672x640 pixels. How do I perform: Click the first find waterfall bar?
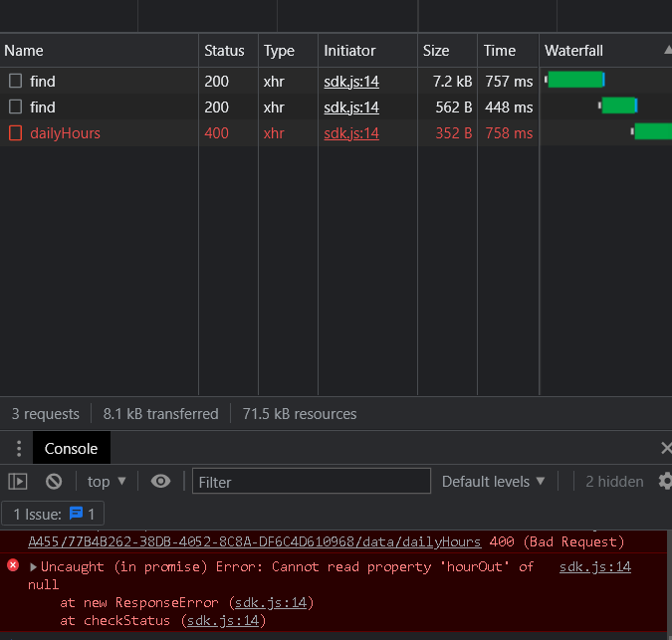click(x=576, y=80)
